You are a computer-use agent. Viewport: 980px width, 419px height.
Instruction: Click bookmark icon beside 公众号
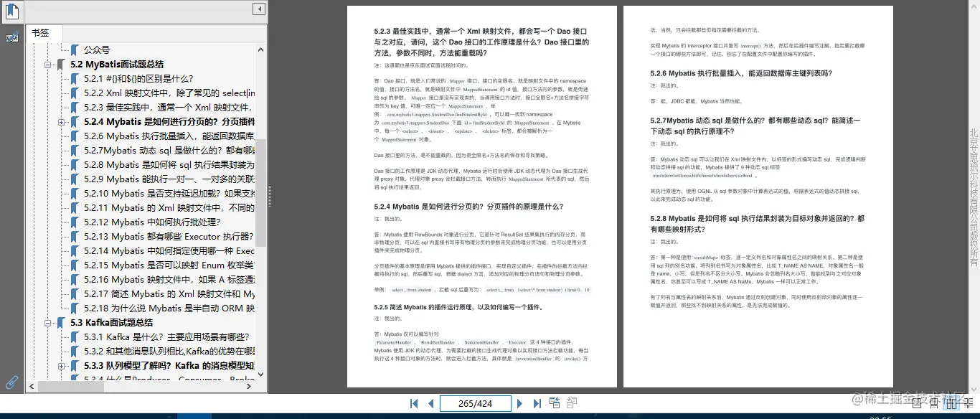[x=74, y=50]
